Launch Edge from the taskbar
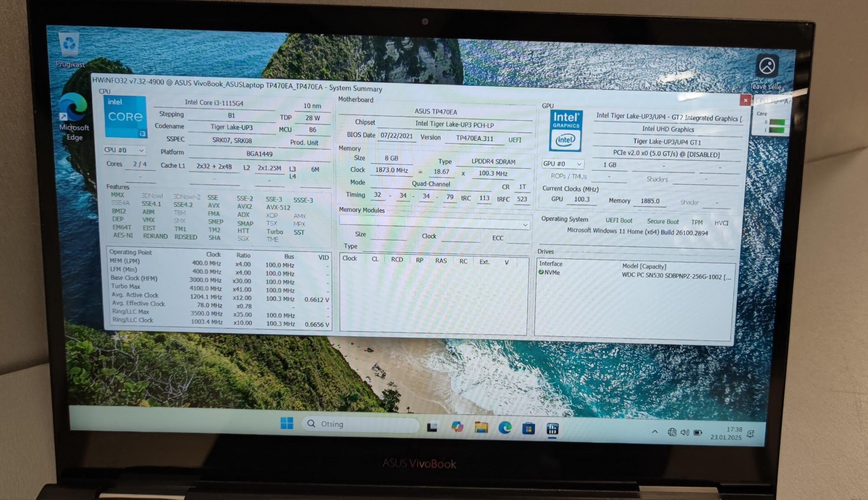 click(505, 428)
